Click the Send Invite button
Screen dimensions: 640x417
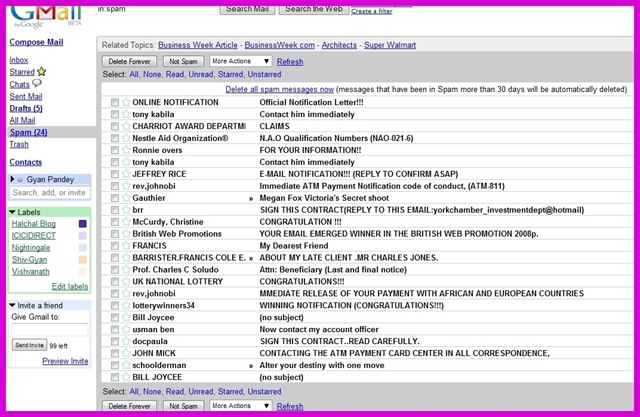(x=29, y=345)
